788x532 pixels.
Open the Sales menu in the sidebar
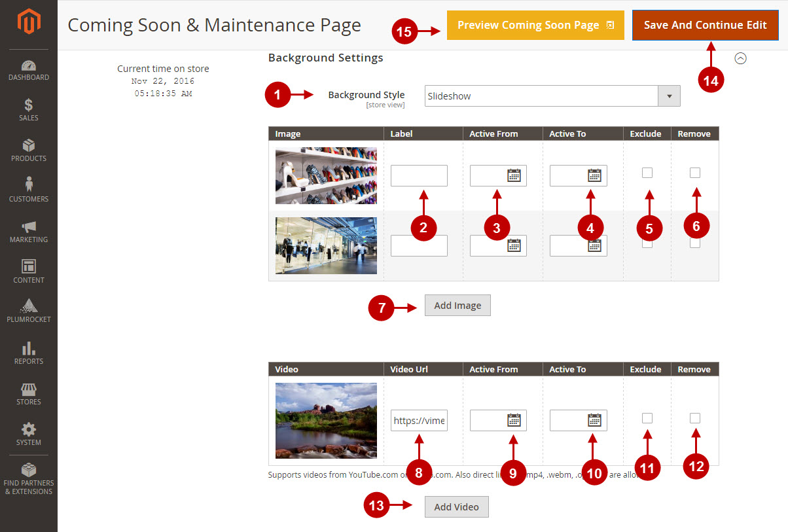(x=29, y=110)
